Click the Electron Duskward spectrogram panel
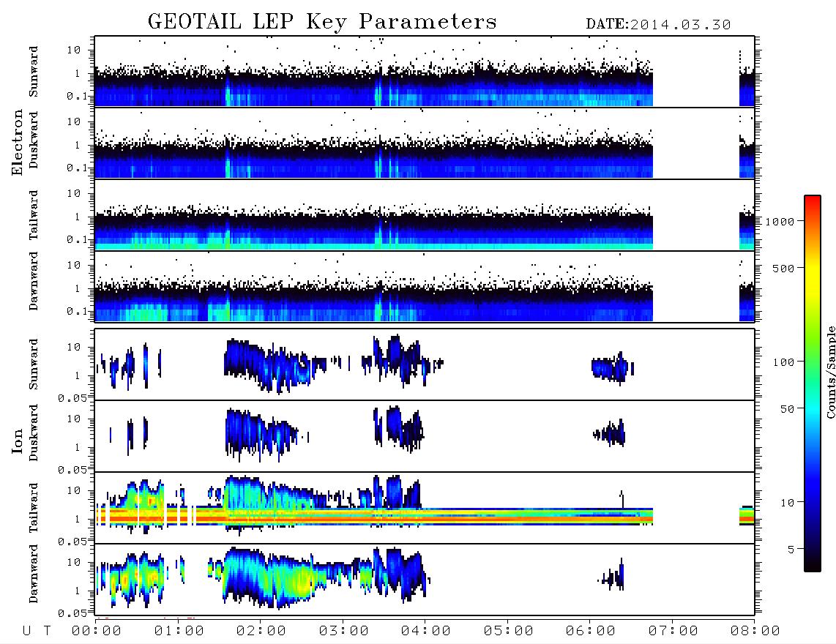836x644 pixels. (x=425, y=143)
